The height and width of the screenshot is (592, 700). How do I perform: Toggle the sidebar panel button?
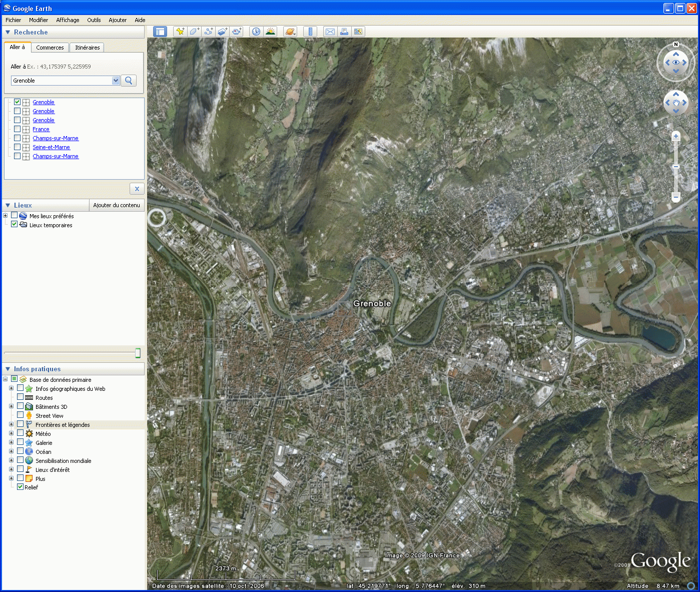point(160,32)
